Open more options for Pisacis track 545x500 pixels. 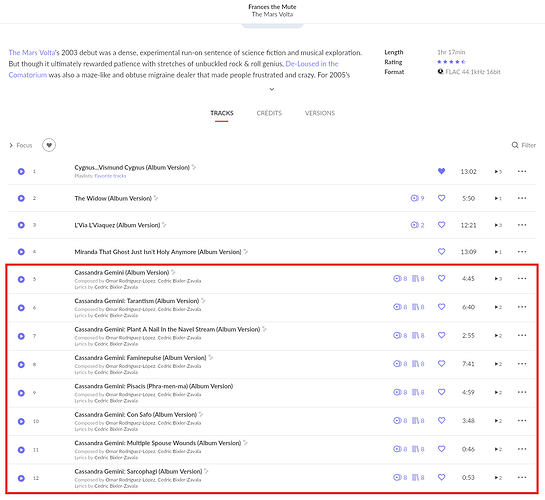coord(522,392)
